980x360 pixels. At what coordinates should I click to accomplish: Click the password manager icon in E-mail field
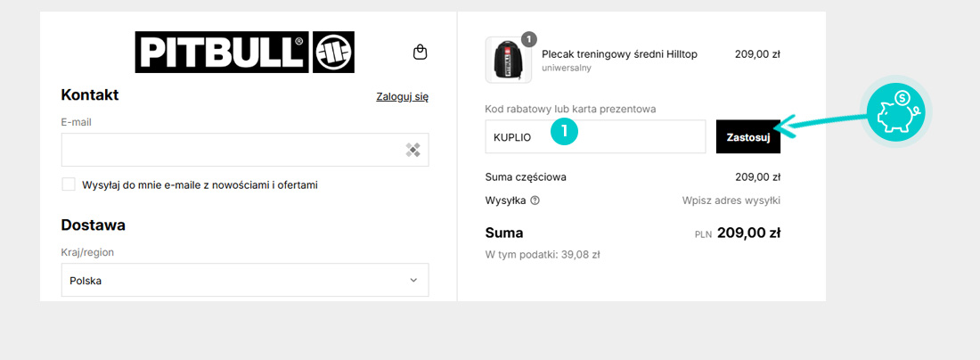[x=412, y=150]
